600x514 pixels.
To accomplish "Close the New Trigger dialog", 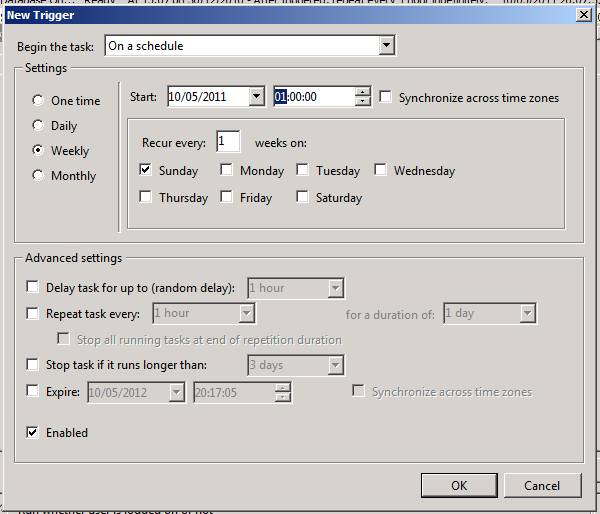I will (583, 14).
